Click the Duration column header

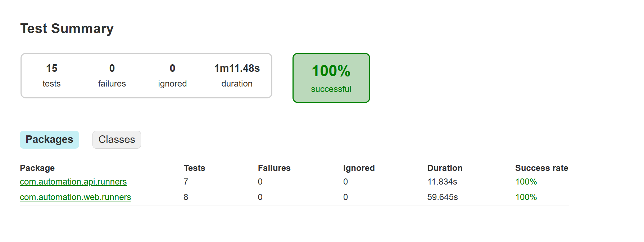coord(445,168)
